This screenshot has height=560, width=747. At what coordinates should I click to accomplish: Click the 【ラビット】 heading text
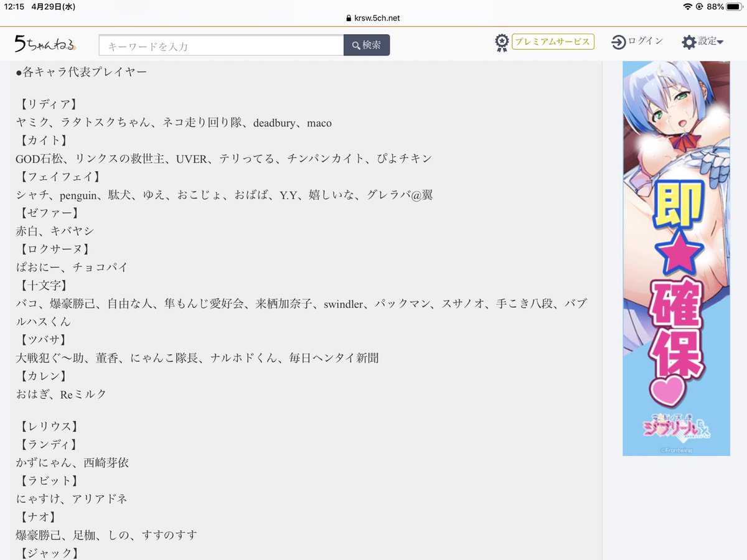click(48, 480)
